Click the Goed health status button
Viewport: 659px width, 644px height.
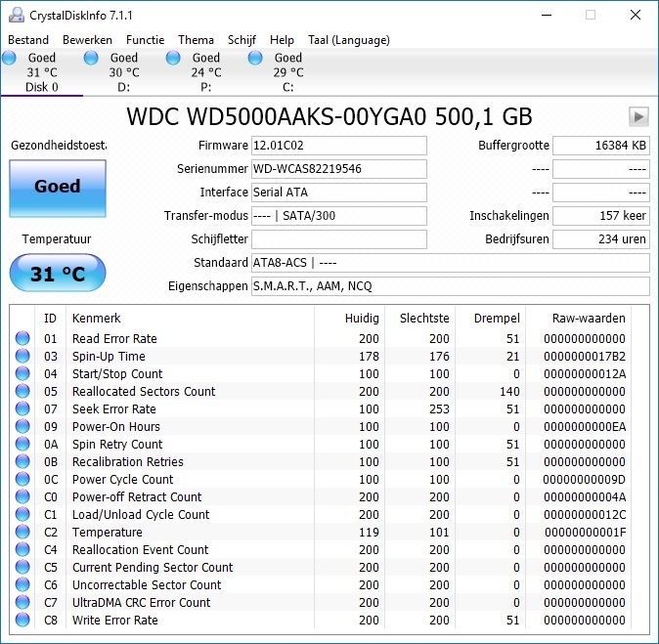click(58, 189)
